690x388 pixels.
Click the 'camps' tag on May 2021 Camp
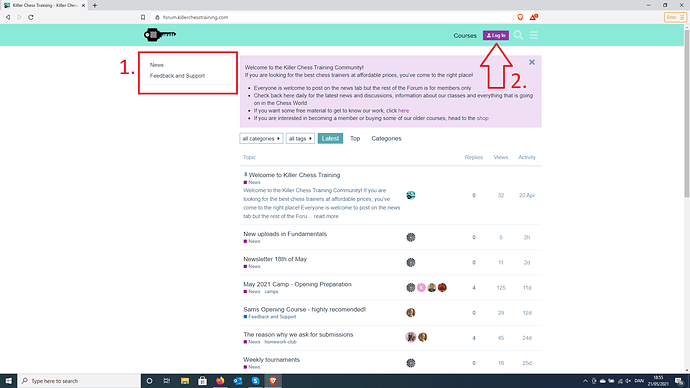point(272,292)
